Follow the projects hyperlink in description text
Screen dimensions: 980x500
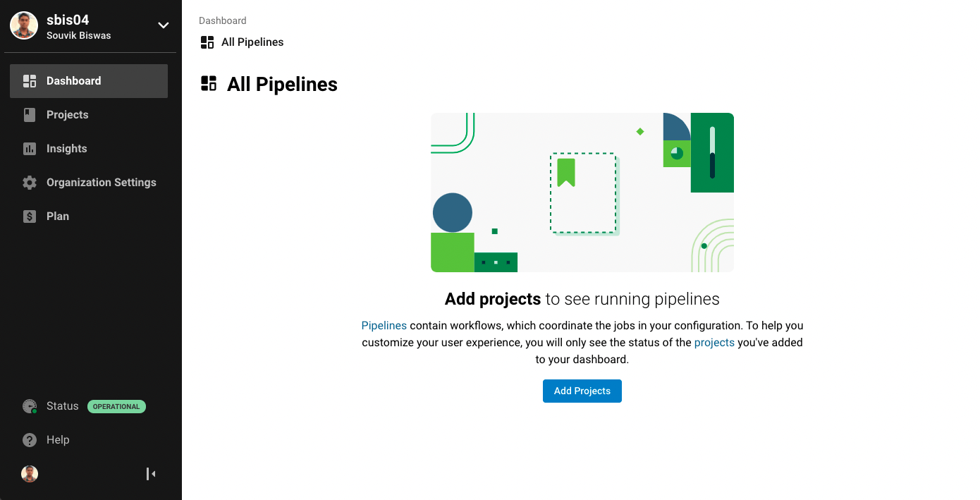click(x=714, y=343)
